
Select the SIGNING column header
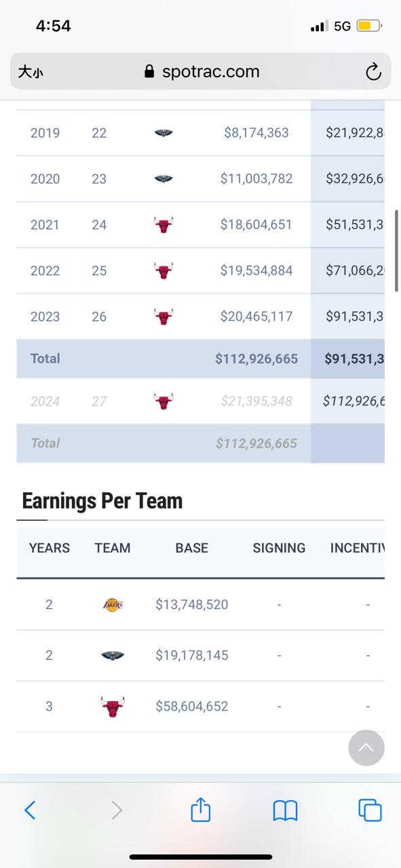pos(279,548)
